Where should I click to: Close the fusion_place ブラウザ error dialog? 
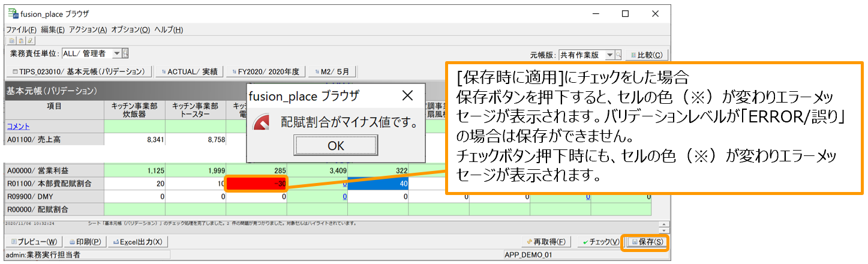pos(407,95)
